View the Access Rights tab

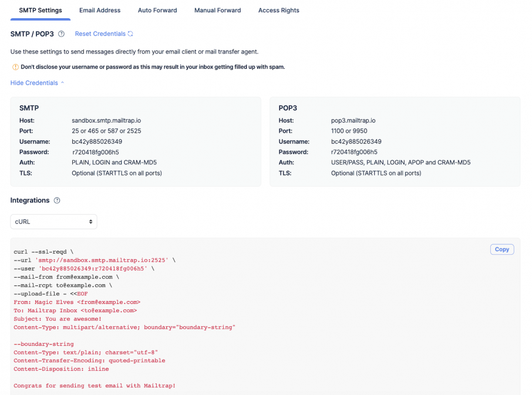pos(279,10)
